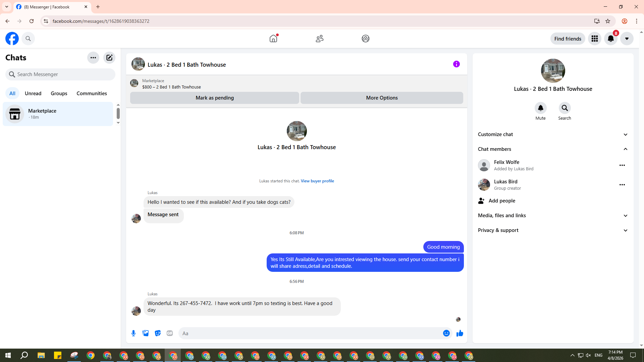
Task: Click the chat list scrollbar
Action: point(118,113)
